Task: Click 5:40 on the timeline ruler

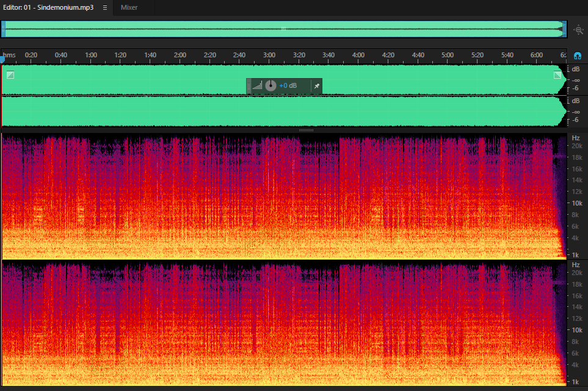Action: point(507,55)
